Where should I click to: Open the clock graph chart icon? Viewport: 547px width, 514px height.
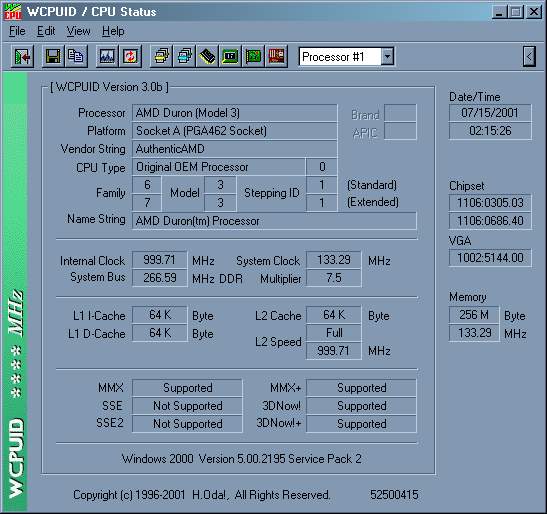click(x=107, y=56)
